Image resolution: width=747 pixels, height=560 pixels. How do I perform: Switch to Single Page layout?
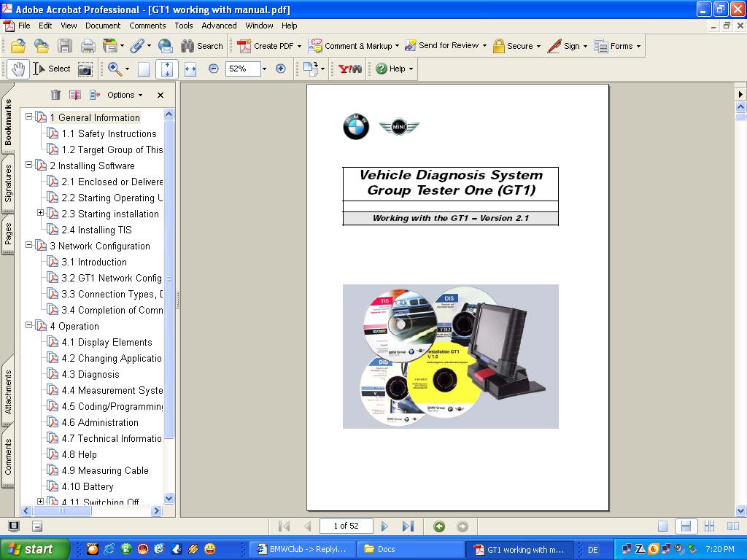click(662, 526)
